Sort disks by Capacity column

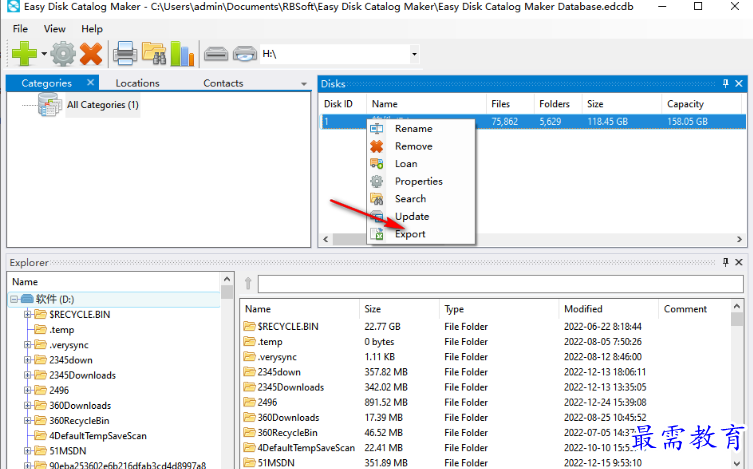(702, 104)
